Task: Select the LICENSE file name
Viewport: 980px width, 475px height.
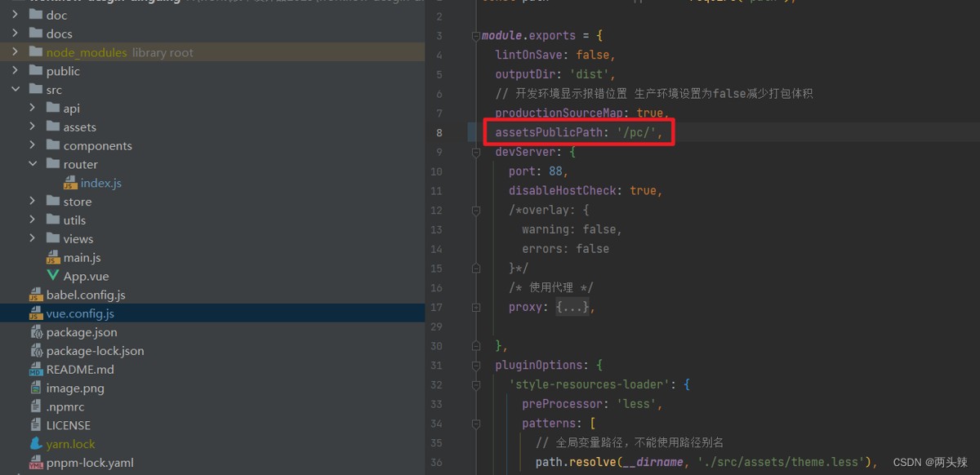Action: pyautogui.click(x=69, y=425)
